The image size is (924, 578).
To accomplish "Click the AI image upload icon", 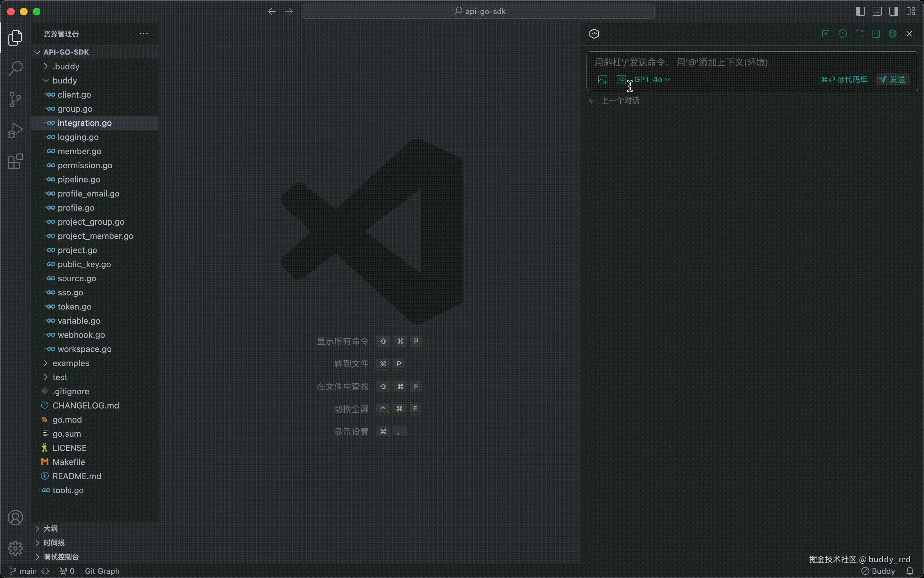I will (603, 80).
